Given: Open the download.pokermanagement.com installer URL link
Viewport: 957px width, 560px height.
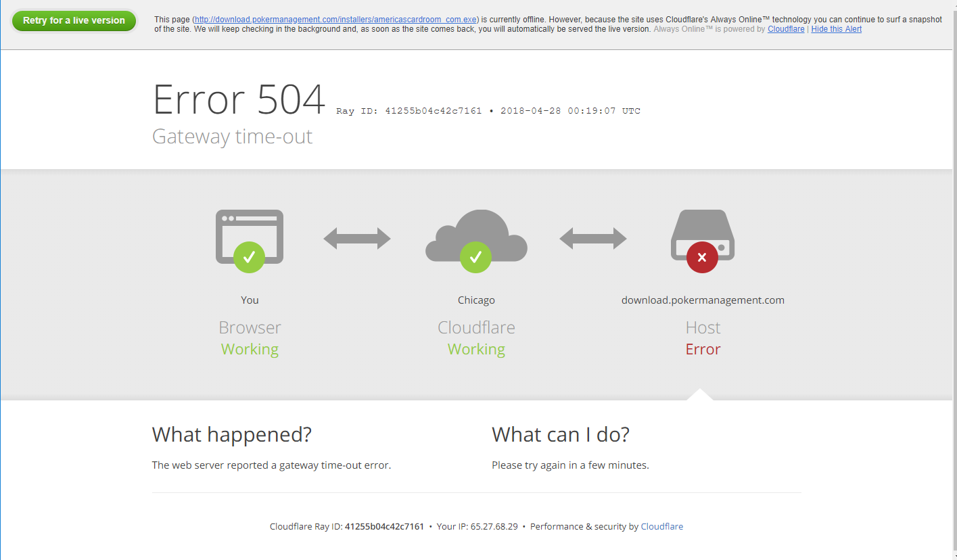Looking at the screenshot, I should tap(335, 20).
